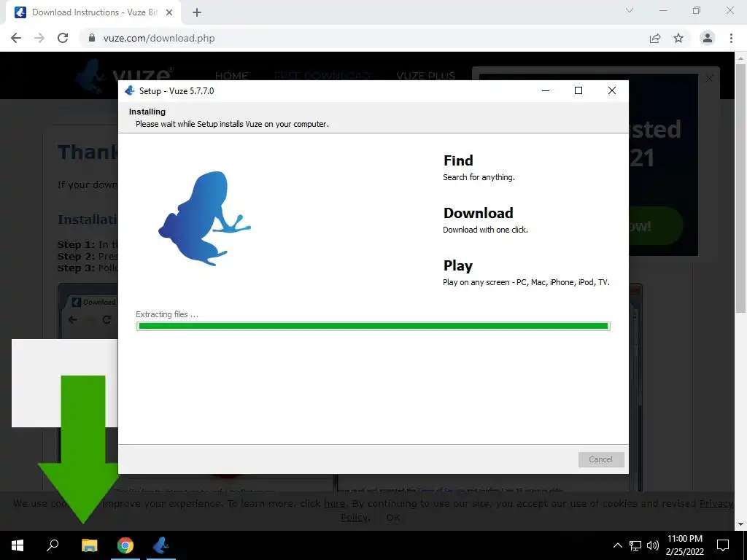Image resolution: width=747 pixels, height=560 pixels.
Task: Open FREE DOWNLOAD in the site menu
Action: (x=322, y=75)
